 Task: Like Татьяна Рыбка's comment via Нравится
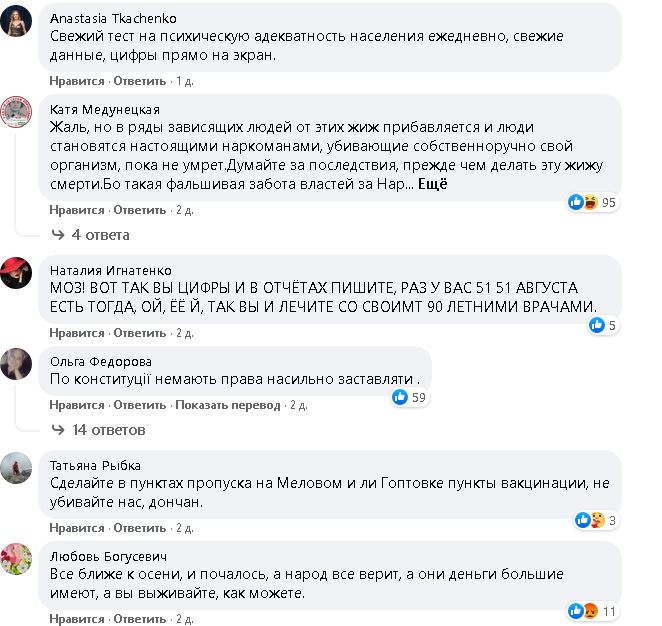pos(77,527)
